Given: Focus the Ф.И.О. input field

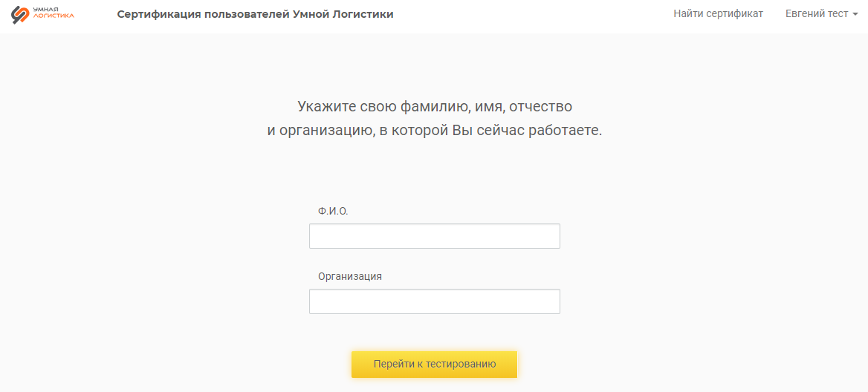Looking at the screenshot, I should 435,236.
